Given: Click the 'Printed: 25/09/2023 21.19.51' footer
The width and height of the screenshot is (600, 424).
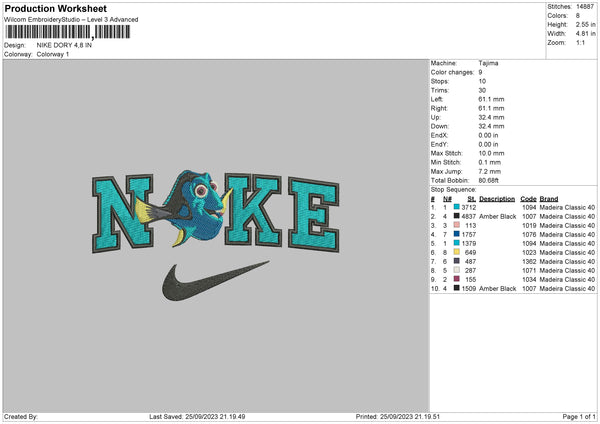Looking at the screenshot, I should tap(398, 416).
